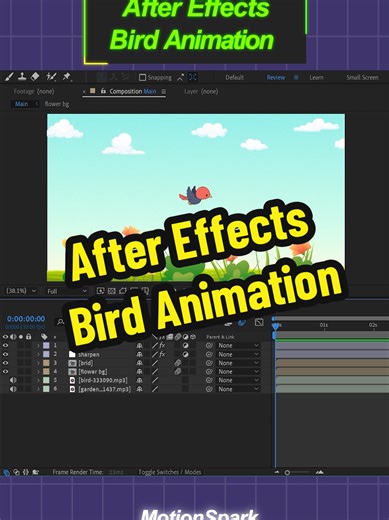Open the Parent dropdown for [flower bg]
The image size is (389, 520).
pos(238,372)
